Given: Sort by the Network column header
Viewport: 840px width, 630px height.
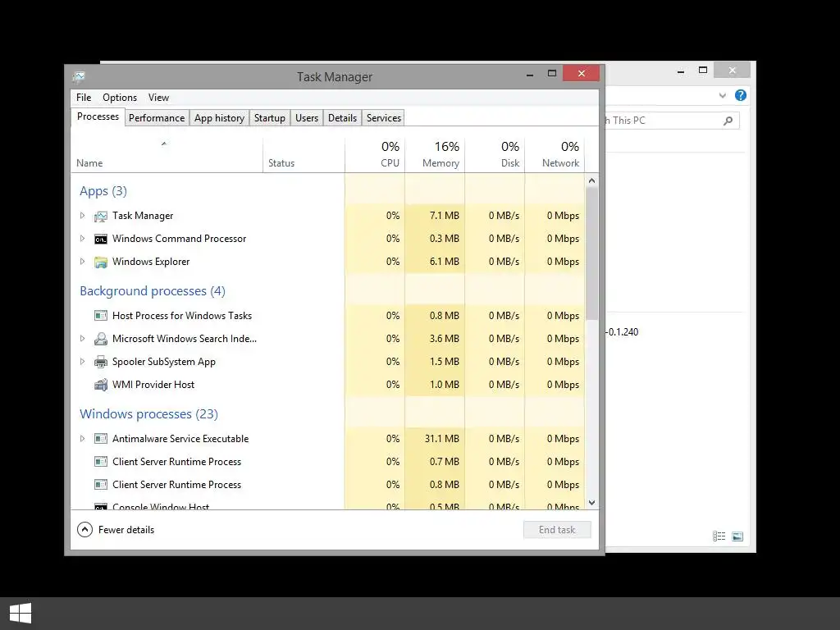Looking at the screenshot, I should click(555, 155).
